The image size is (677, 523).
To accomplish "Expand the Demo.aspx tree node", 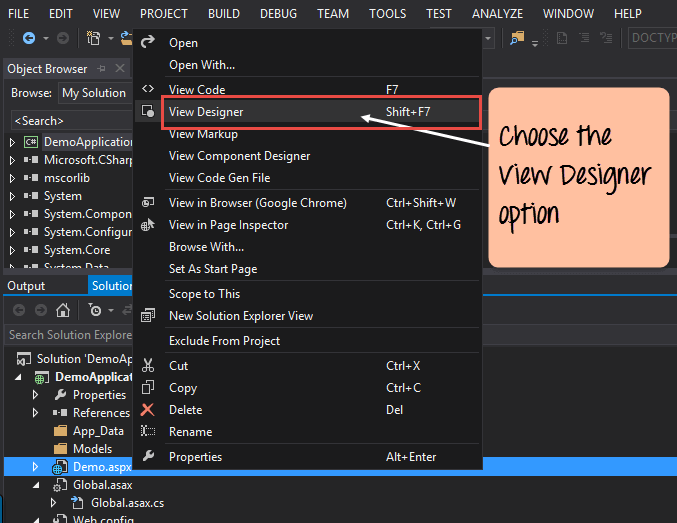I will point(37,467).
